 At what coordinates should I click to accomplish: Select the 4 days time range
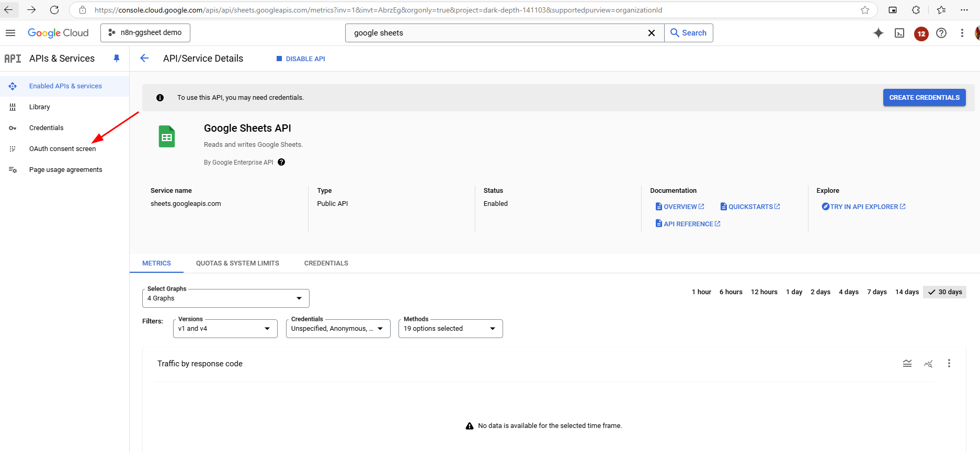pos(849,292)
